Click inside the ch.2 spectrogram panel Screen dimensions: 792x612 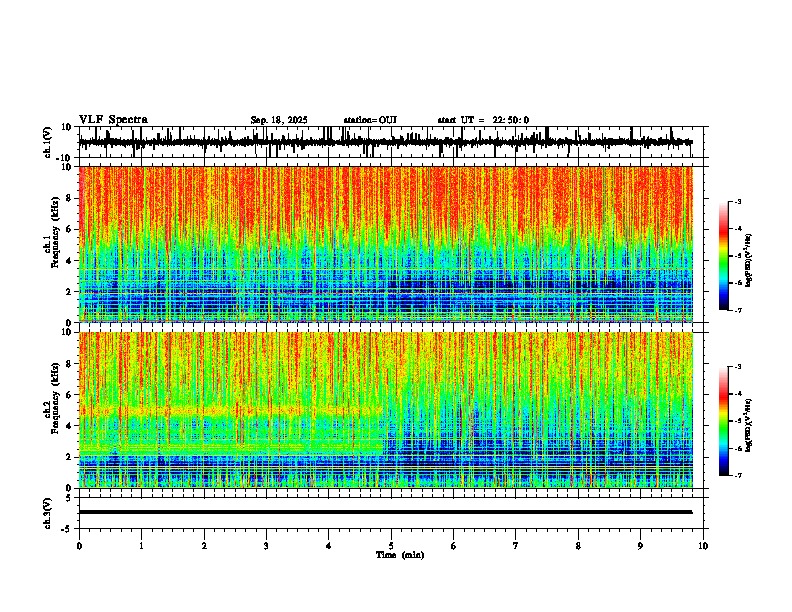click(385, 410)
